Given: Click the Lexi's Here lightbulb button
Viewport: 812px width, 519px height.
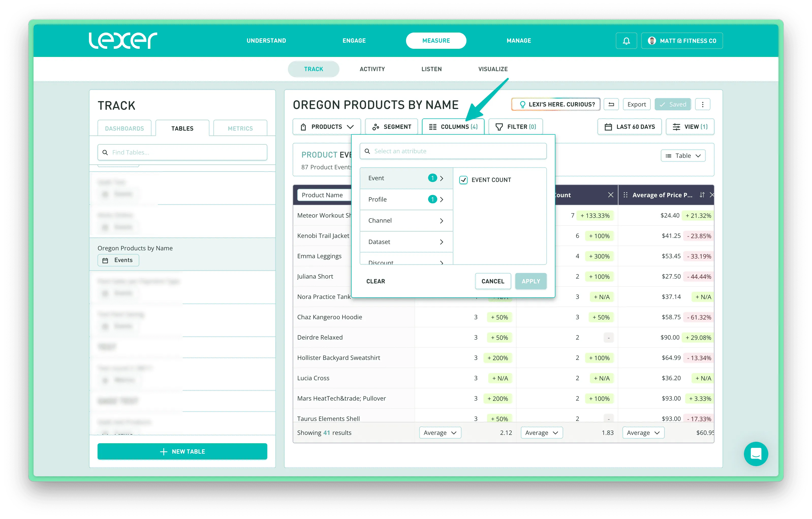Looking at the screenshot, I should (556, 104).
